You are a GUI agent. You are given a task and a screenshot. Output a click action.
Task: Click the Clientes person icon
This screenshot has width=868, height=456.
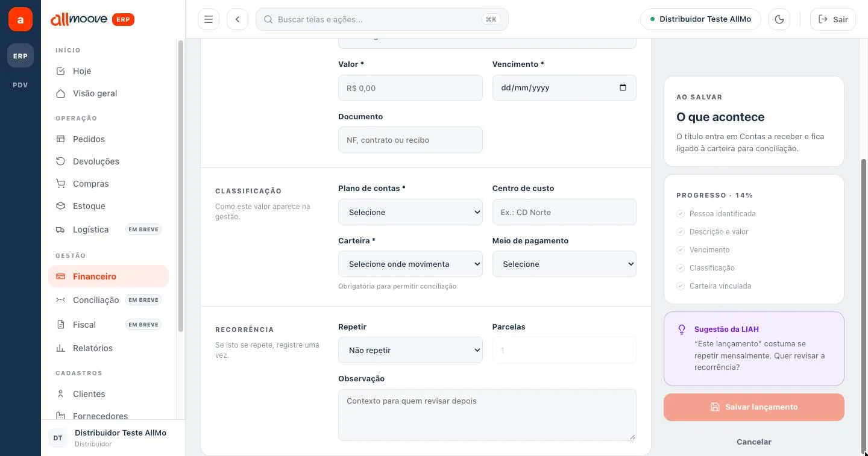pos(60,394)
